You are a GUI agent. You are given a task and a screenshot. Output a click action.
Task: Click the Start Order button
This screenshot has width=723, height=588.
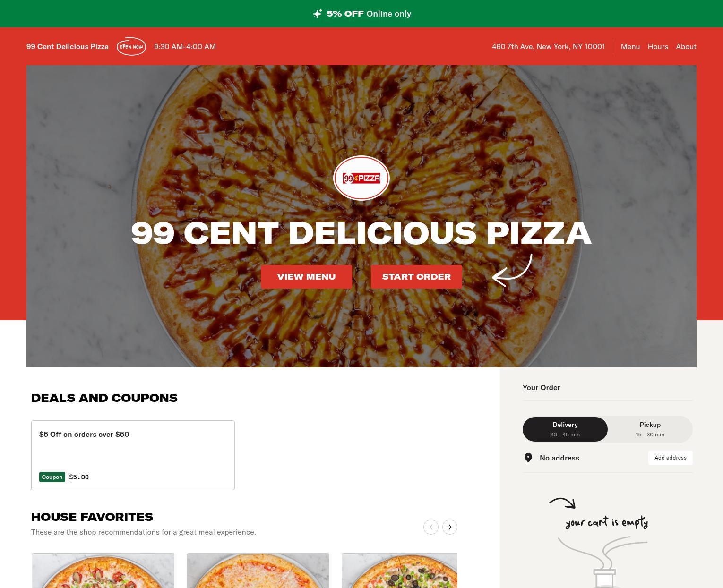click(x=416, y=277)
